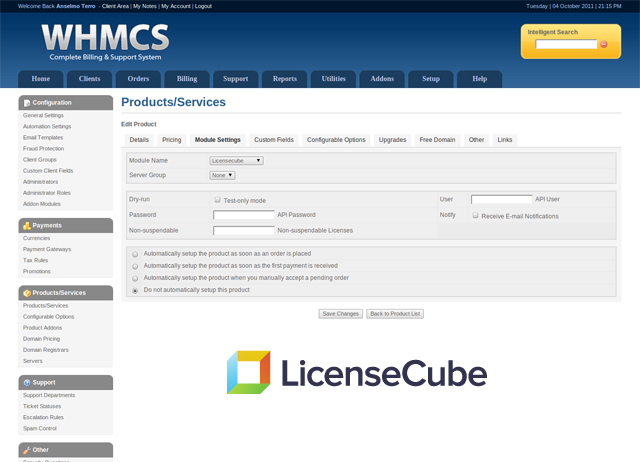The height and width of the screenshot is (462, 640).
Task: Select setup when manually accepting pending order
Action: [x=135, y=279]
